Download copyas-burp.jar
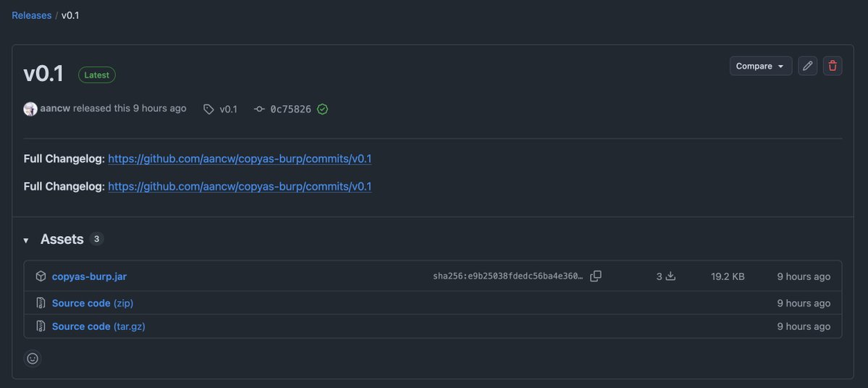Image resolution: width=868 pixels, height=388 pixels. 89,277
